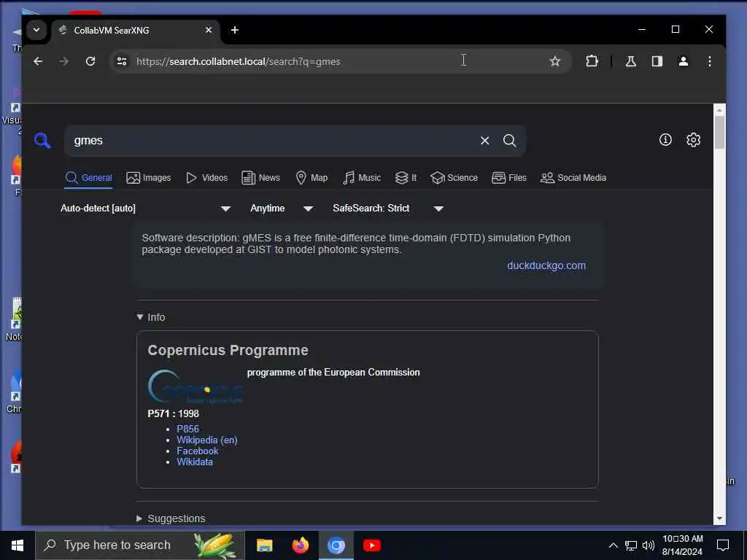This screenshot has width=747, height=560.
Task: Open the volume tray icon
Action: 649,545
